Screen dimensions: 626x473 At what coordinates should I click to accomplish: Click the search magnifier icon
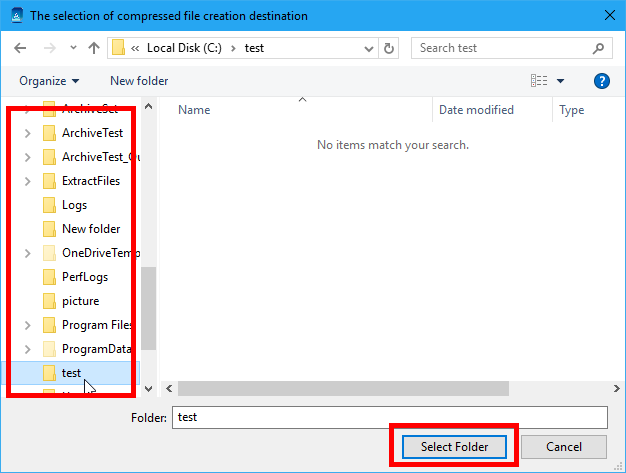click(598, 48)
